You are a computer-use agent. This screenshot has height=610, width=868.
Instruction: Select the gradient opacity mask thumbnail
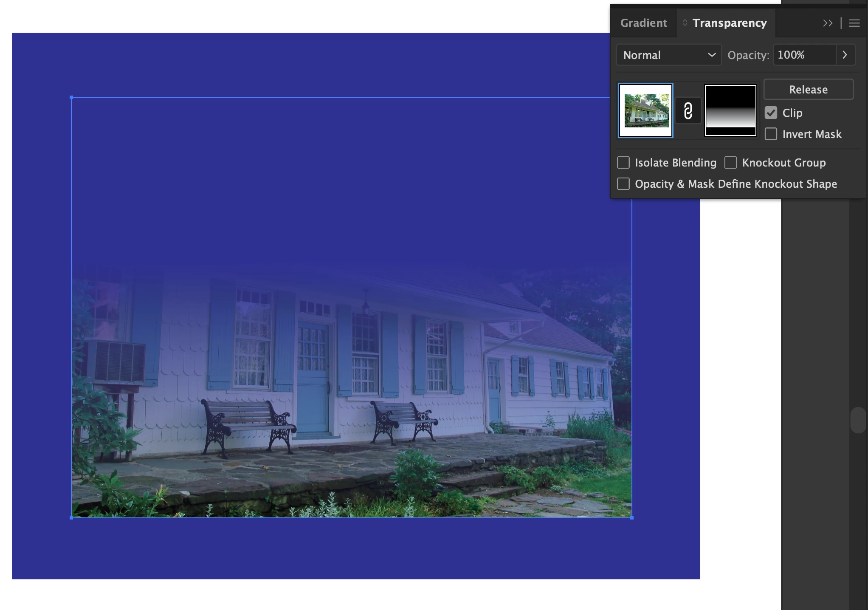pyautogui.click(x=730, y=110)
